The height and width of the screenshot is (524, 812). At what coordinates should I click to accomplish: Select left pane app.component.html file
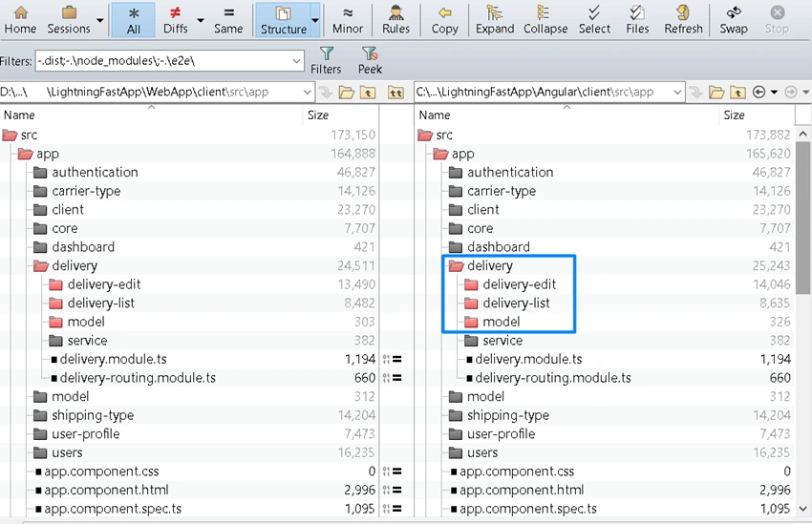point(107,490)
